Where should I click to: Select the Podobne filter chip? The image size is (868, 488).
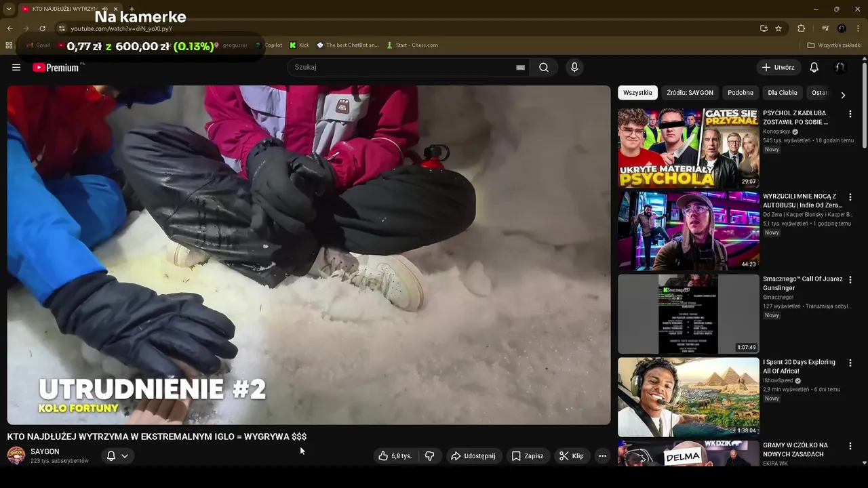pos(741,93)
